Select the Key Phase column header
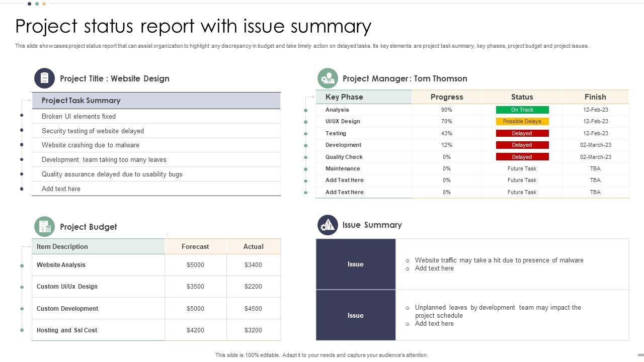Image resolution: width=644 pixels, height=362 pixels. 343,97
